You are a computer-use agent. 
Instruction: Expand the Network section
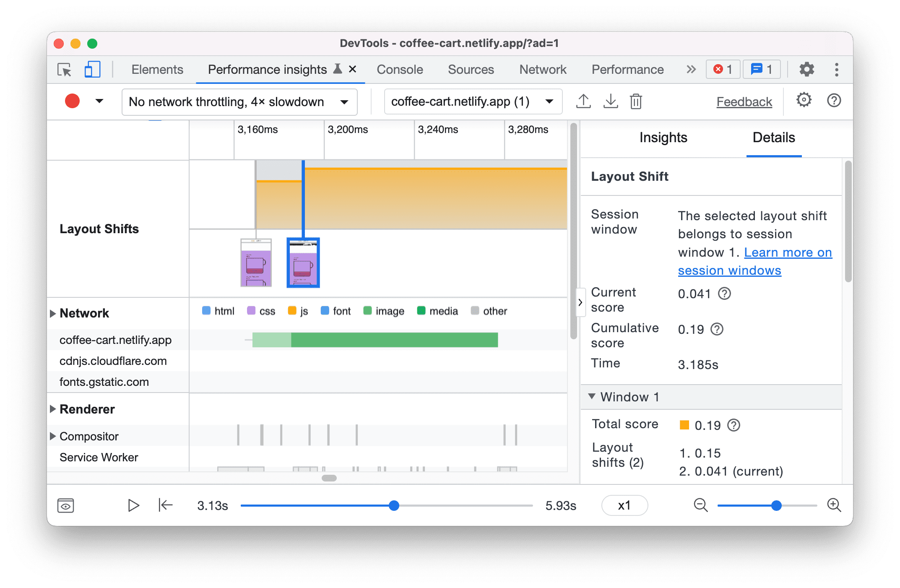coord(55,311)
